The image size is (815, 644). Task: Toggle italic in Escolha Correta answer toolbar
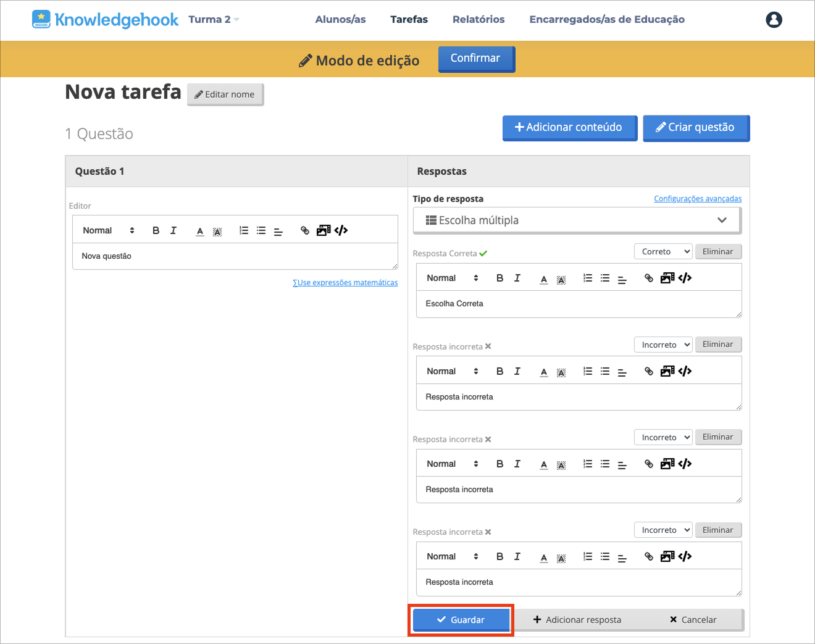tap(517, 278)
